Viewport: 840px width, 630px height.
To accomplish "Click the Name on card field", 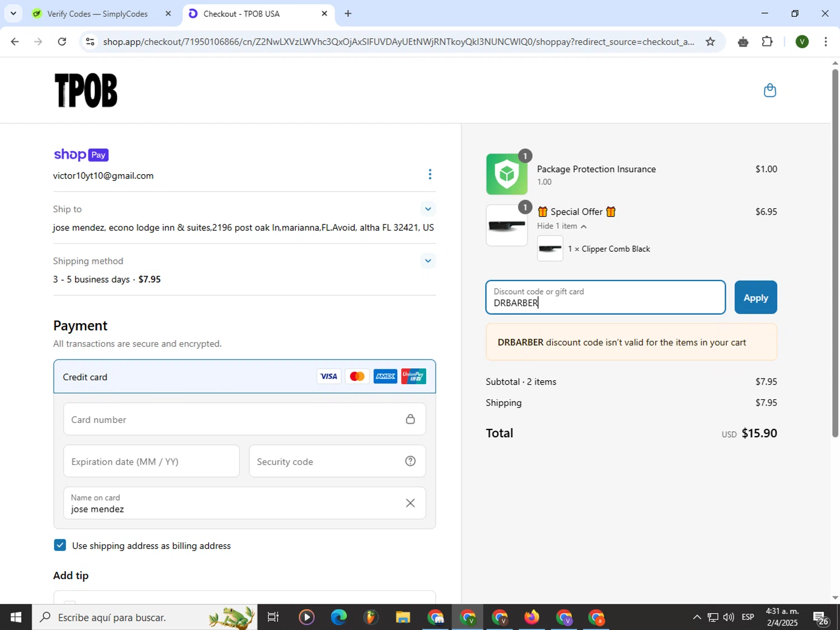I will [x=244, y=503].
